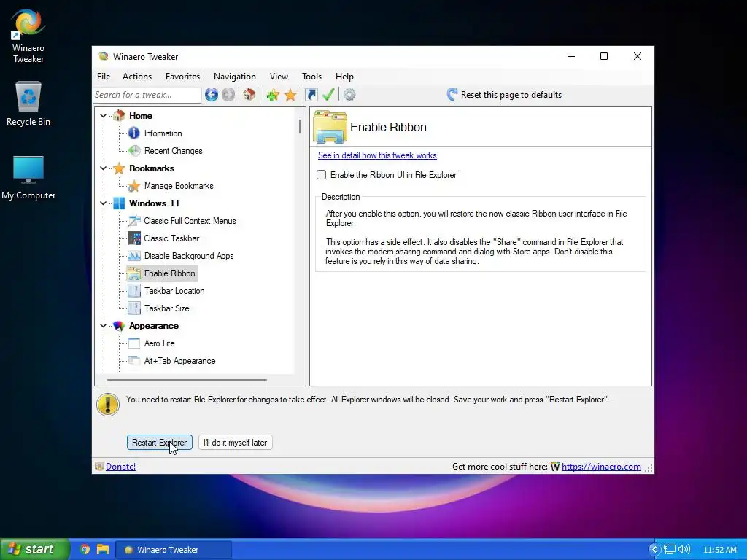Screen dimensions: 747x560
Task: Click the Donate! link
Action: pos(120,467)
